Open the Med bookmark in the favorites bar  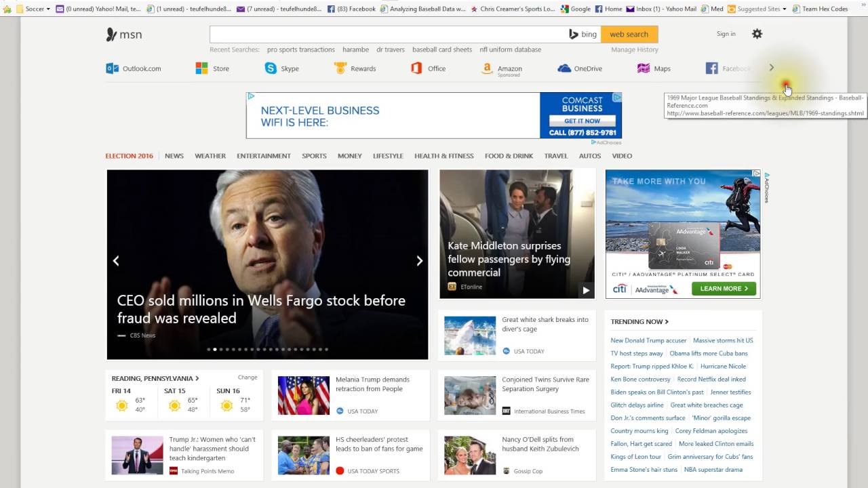point(712,9)
